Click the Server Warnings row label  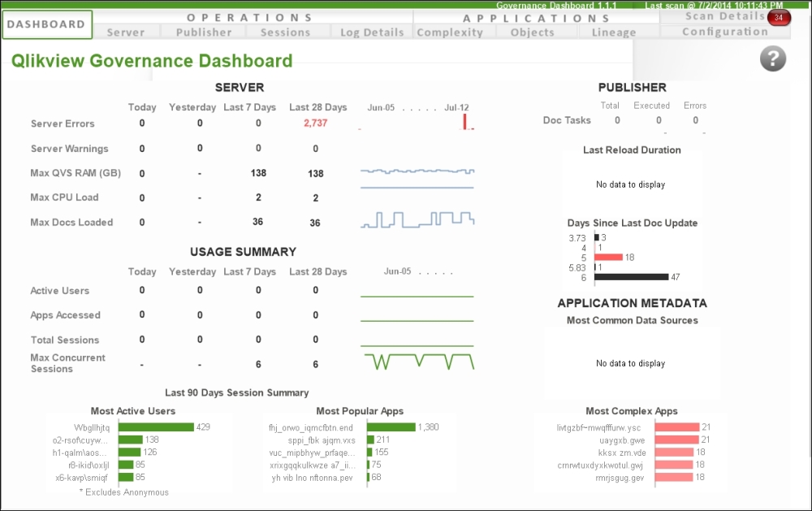(69, 149)
